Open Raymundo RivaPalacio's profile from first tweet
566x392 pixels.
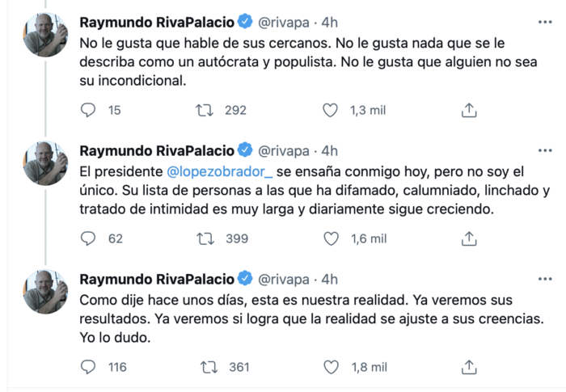(x=157, y=22)
